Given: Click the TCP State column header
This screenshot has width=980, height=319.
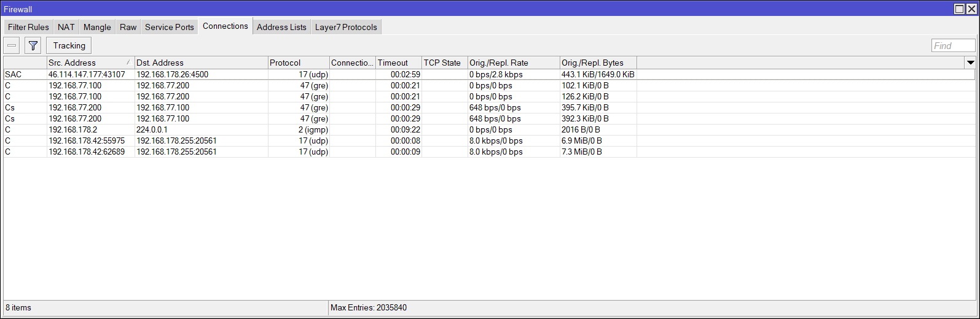Looking at the screenshot, I should (442, 63).
